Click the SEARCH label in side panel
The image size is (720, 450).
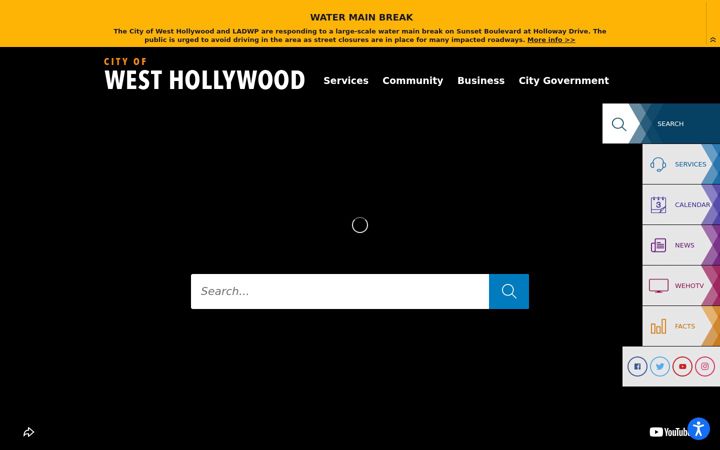pos(670,124)
